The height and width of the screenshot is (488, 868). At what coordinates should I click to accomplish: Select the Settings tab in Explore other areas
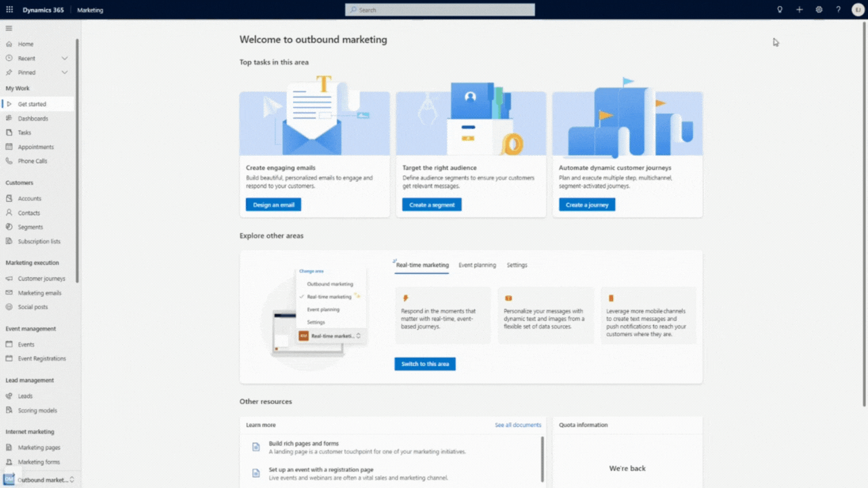(x=517, y=265)
